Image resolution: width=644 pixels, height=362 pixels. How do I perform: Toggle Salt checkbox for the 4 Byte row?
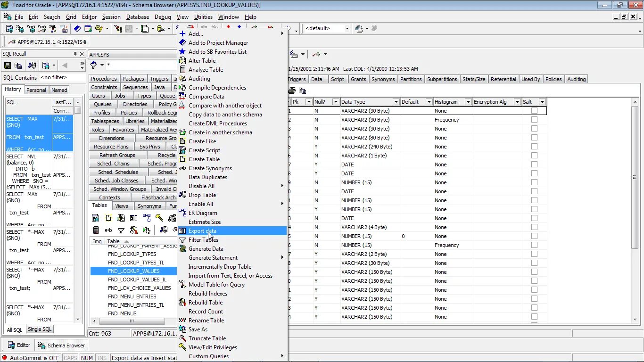(534, 227)
